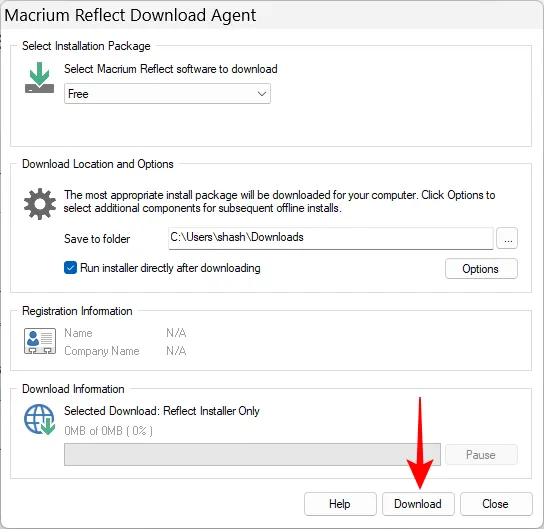Viewport: 544px width, 529px height.
Task: Click the 'Download Location and Options' group title
Action: tap(97, 164)
